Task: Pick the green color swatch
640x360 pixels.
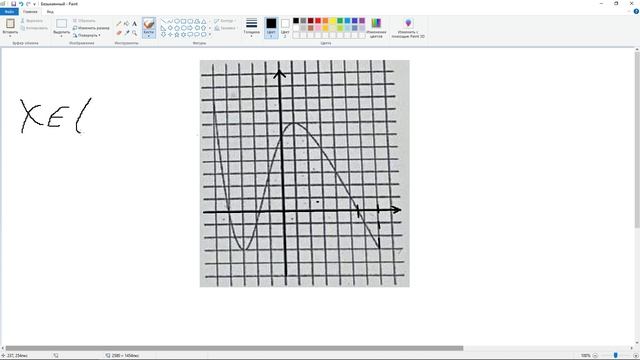Action: point(340,20)
